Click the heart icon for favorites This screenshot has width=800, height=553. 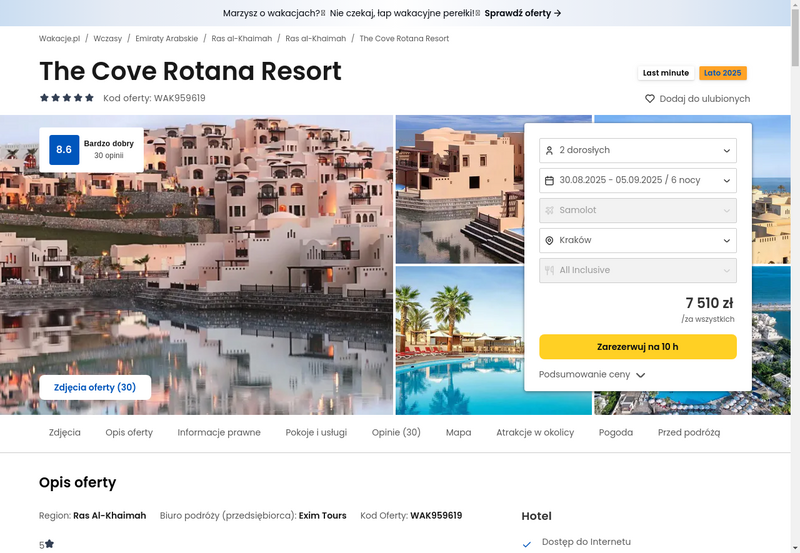click(649, 98)
